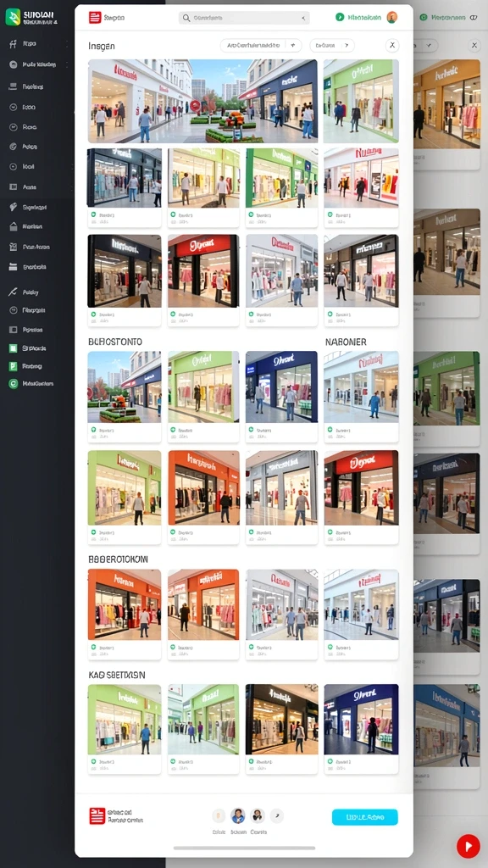Open the user avatar in the dialog header
The image size is (488, 868).
[x=392, y=17]
